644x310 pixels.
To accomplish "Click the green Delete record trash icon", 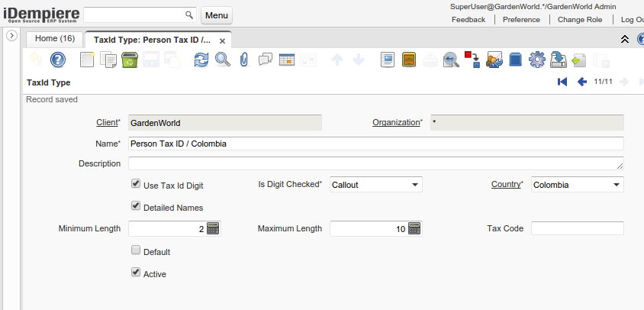I will (130, 60).
